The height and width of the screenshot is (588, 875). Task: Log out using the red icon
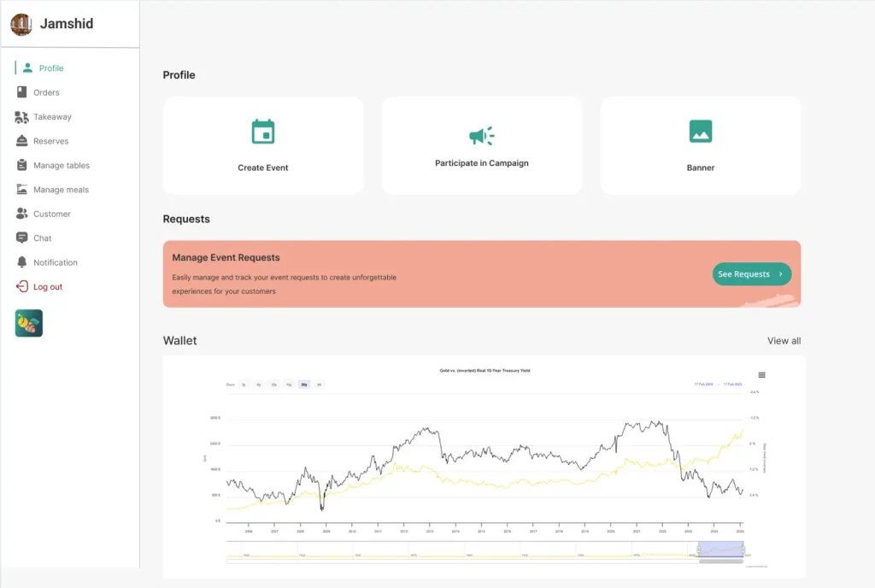21,286
